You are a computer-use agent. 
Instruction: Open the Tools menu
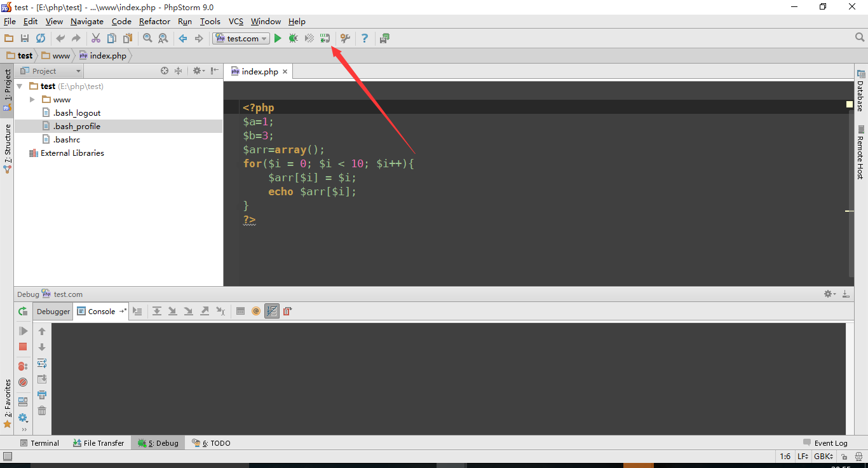[x=210, y=21]
